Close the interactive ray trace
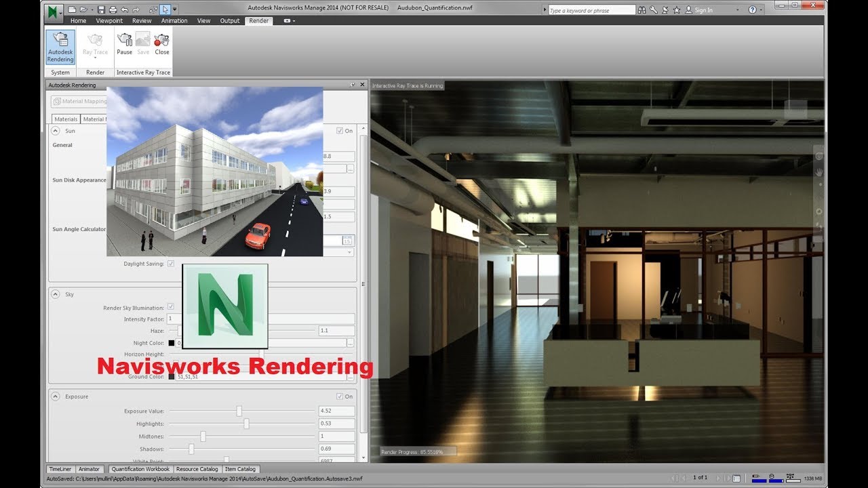 tap(161, 43)
